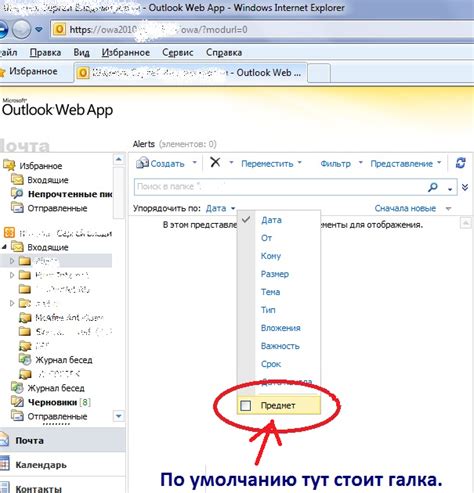The width and height of the screenshot is (474, 493).
Task: Click the Календарь module icon
Action: point(4,464)
